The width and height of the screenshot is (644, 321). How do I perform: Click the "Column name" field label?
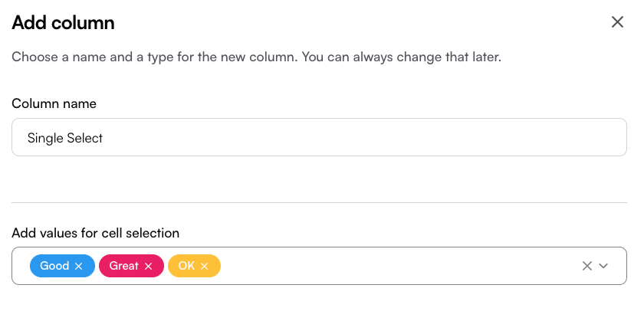(54, 103)
